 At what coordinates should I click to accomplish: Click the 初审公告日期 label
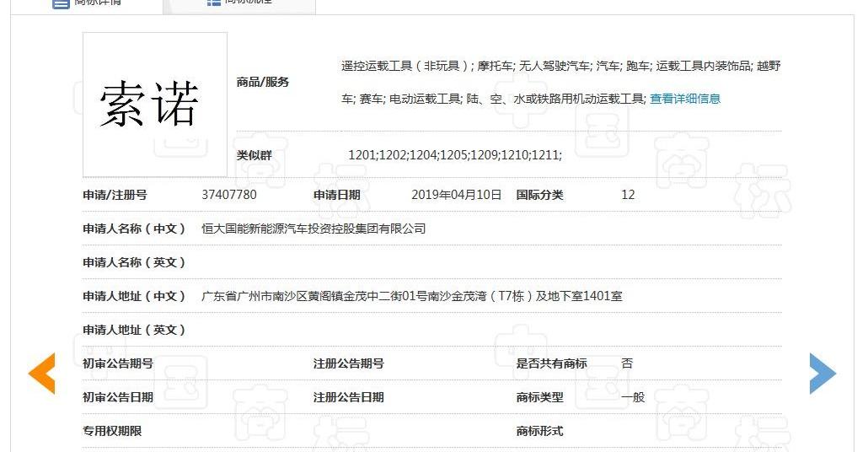click(x=118, y=398)
